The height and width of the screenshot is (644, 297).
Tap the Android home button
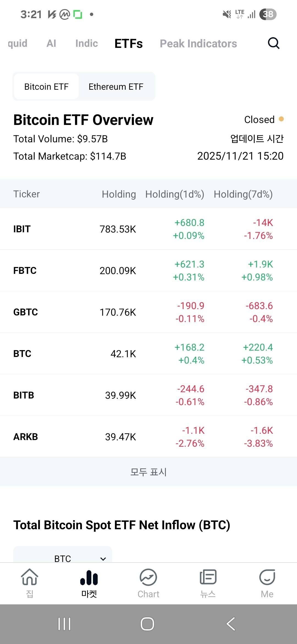[x=147, y=624]
